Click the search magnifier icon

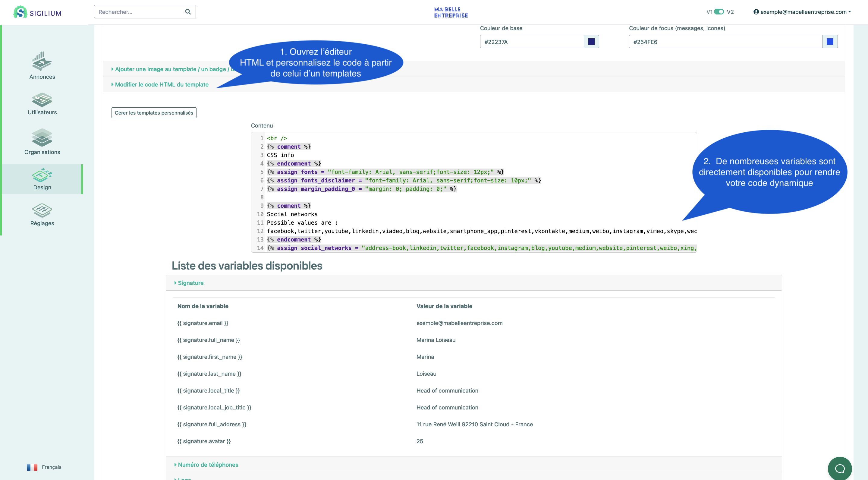click(188, 12)
